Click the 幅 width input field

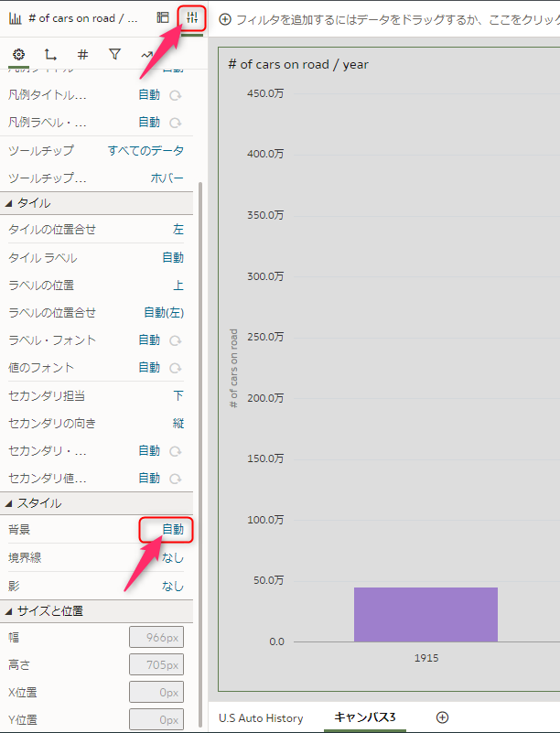pos(156,637)
